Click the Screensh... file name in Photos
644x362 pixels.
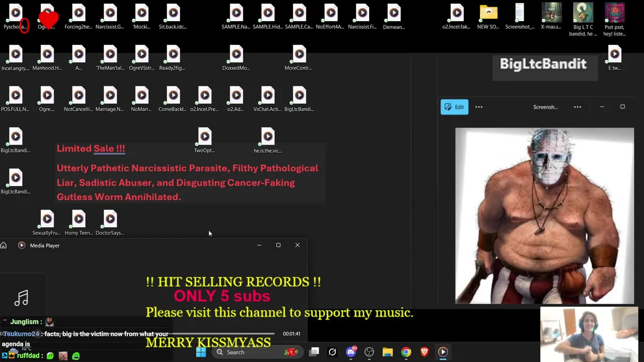coord(545,107)
